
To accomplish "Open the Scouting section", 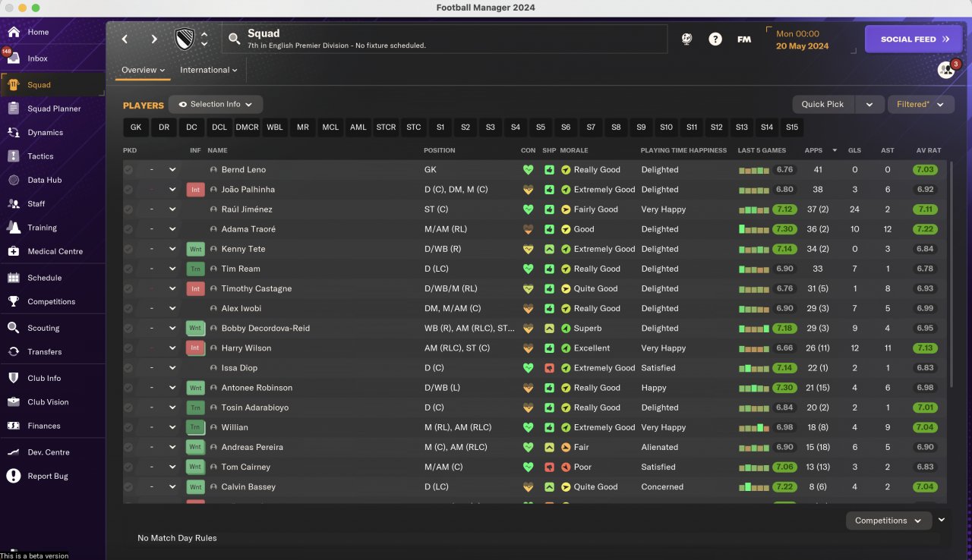I will [x=43, y=328].
